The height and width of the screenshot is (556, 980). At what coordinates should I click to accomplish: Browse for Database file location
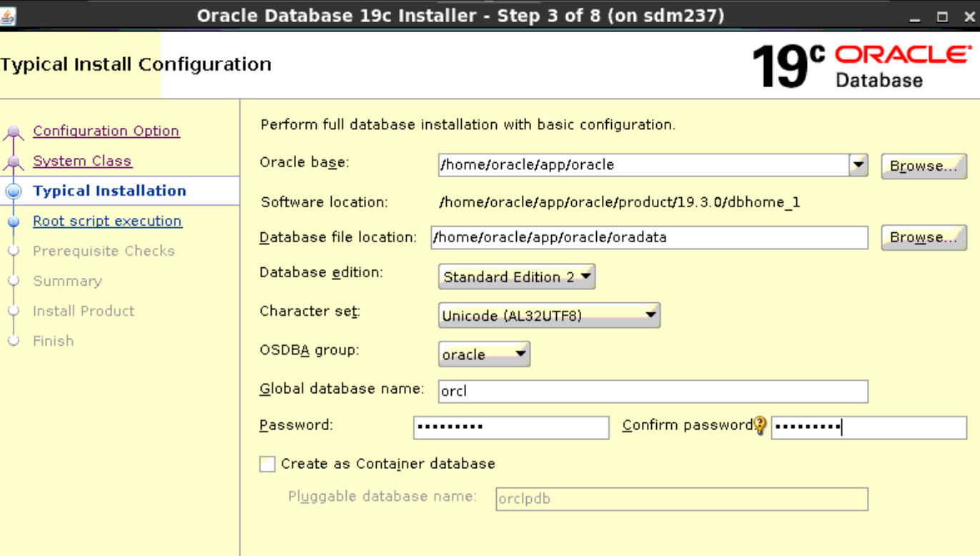(x=924, y=237)
